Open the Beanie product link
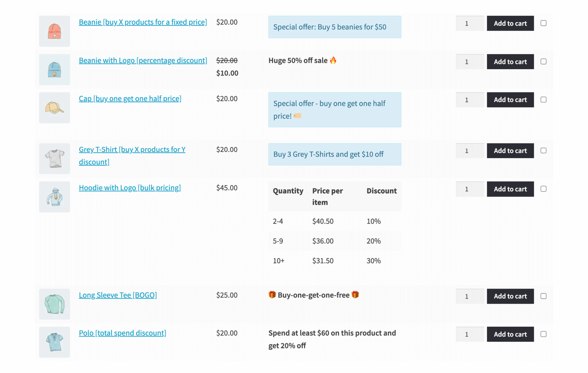The image size is (588, 373). pyautogui.click(x=143, y=22)
